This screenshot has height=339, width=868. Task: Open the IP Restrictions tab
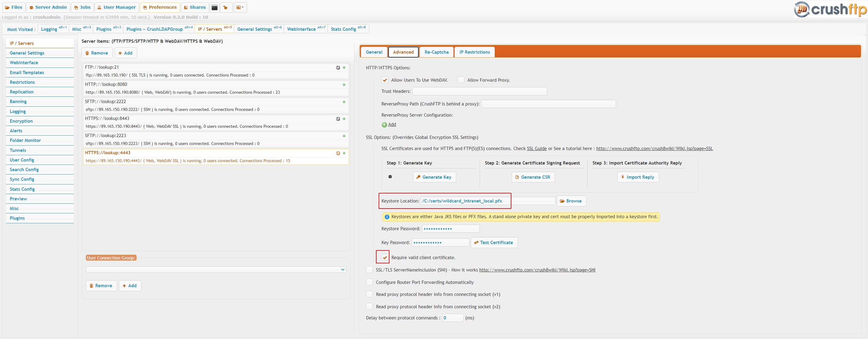pyautogui.click(x=474, y=52)
